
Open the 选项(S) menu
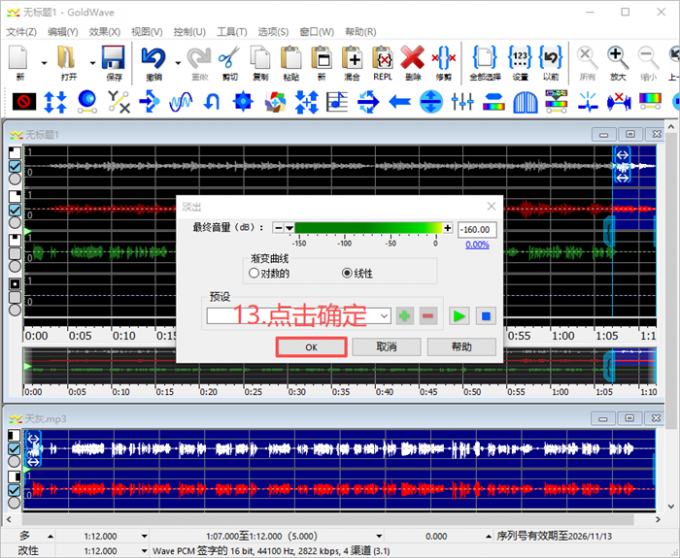[273, 32]
